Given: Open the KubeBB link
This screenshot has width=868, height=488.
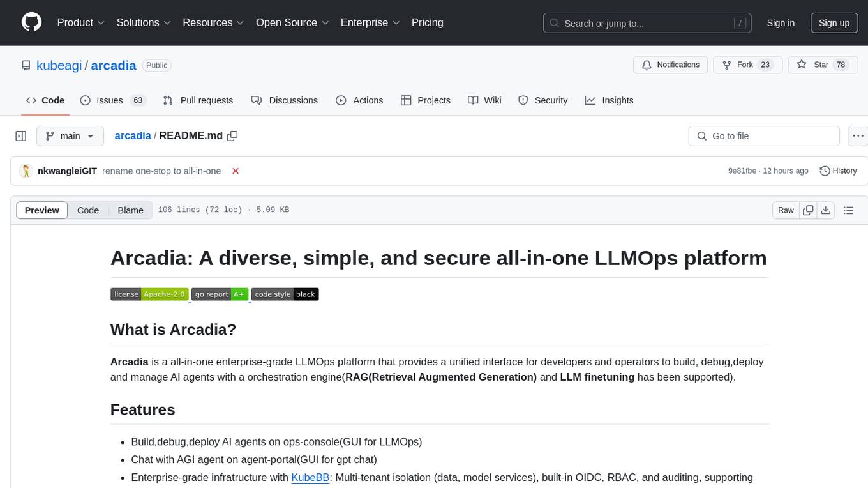Looking at the screenshot, I should (x=311, y=477).
